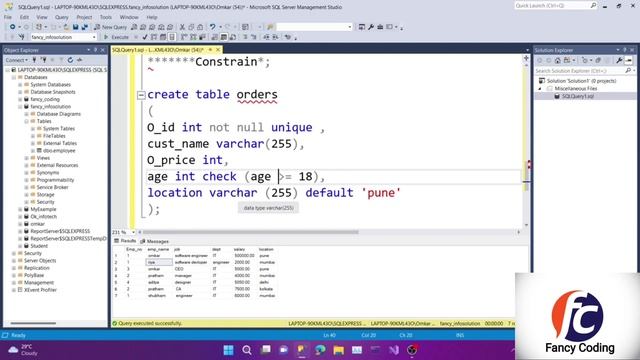Open the Window menu

coord(129,17)
